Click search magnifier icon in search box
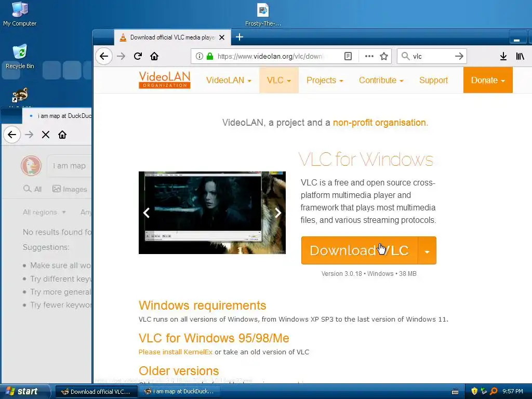The width and height of the screenshot is (532, 399). [405, 56]
